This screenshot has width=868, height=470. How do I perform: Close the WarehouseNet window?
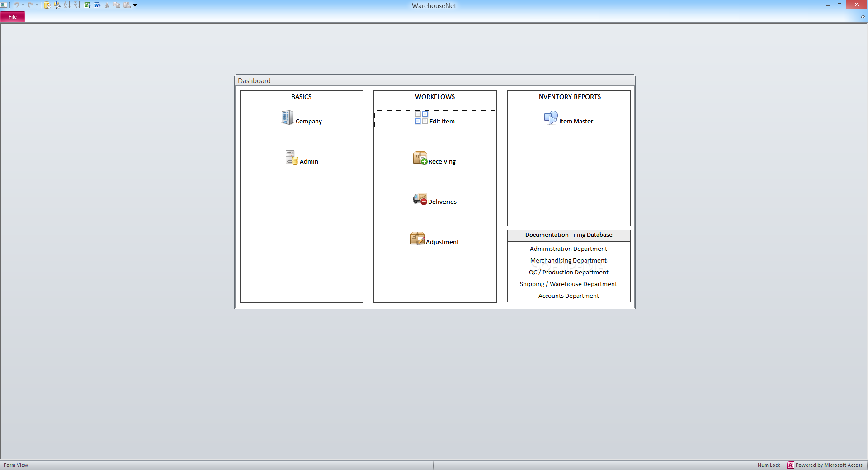(x=857, y=5)
